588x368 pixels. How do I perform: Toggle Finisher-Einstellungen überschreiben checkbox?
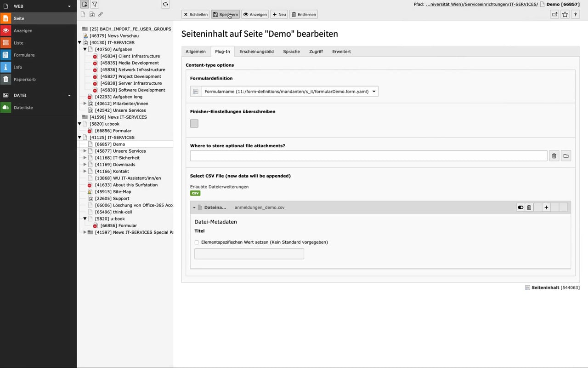click(x=194, y=123)
